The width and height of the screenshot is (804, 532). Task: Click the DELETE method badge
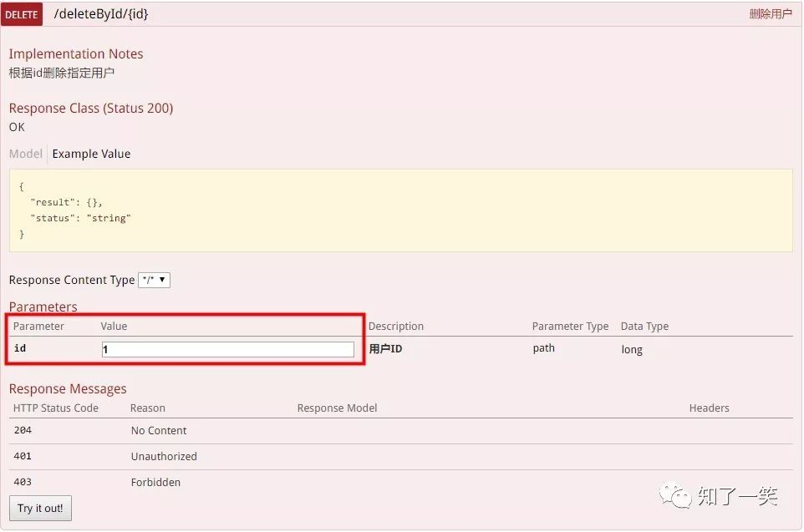(x=22, y=14)
